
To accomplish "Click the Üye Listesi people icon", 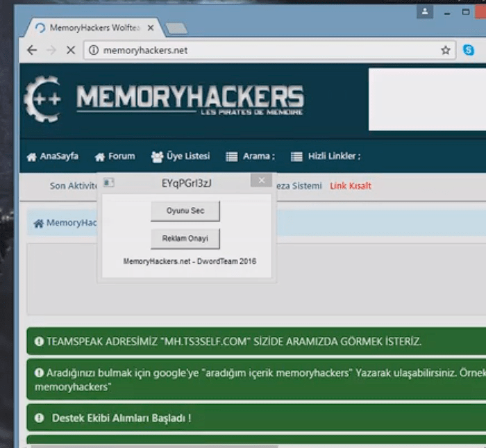I will coord(157,157).
